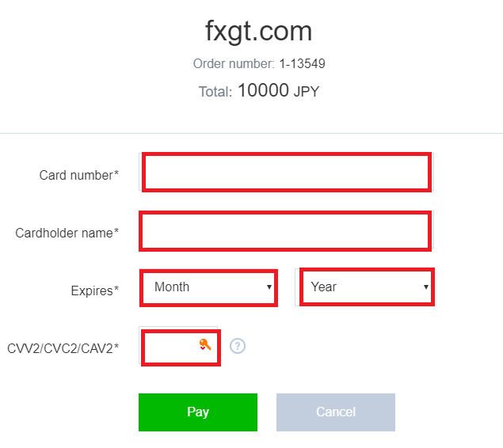Screen dimensions: 503x448
Task: Open the expiry Month dropdown
Action: coord(208,287)
